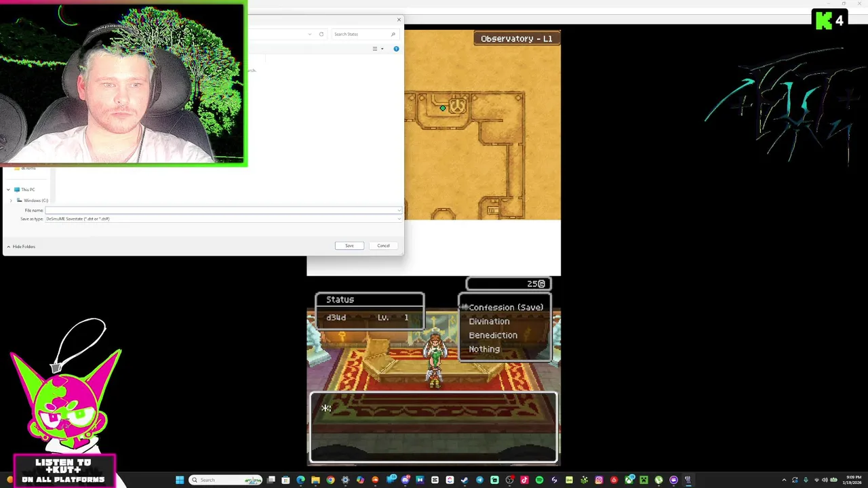
Task: Select the active DeSmuME taskbar icon
Action: click(x=687, y=480)
